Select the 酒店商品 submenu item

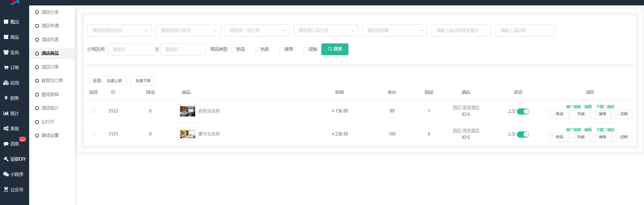pyautogui.click(x=52, y=53)
